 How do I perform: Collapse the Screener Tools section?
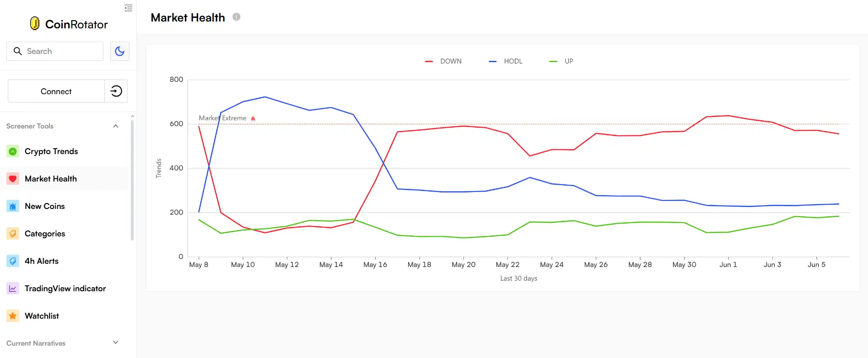pos(116,126)
